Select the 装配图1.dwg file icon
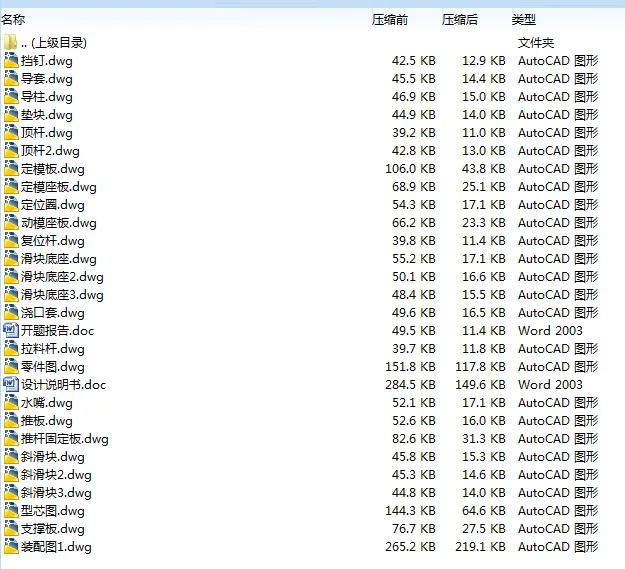 [11, 546]
